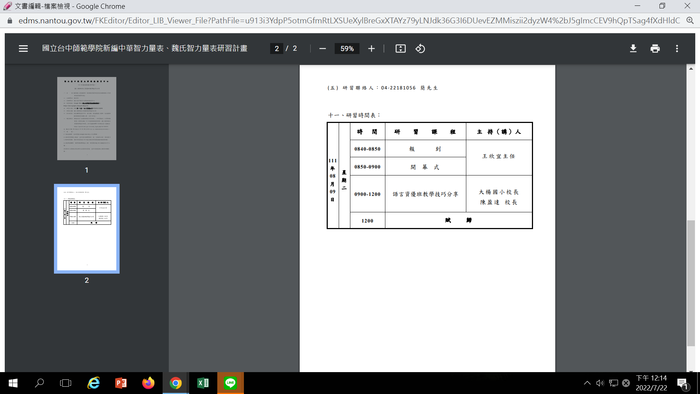The width and height of the screenshot is (700, 394).
Task: Click the 59% zoom level field
Action: click(347, 49)
